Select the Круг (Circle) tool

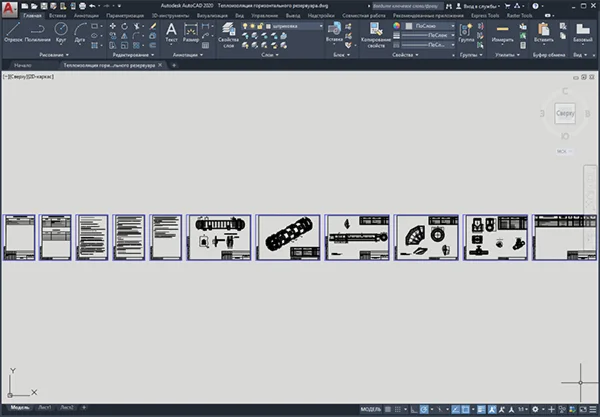point(61,32)
